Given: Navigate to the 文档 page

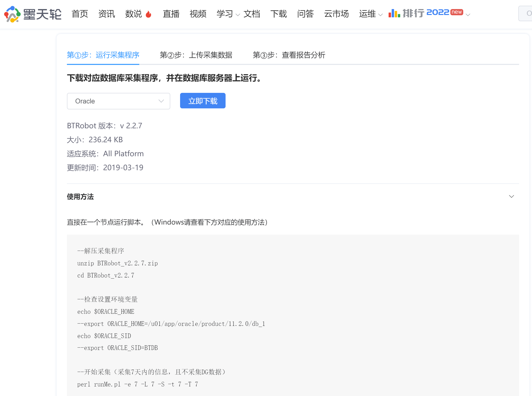Looking at the screenshot, I should pos(252,14).
